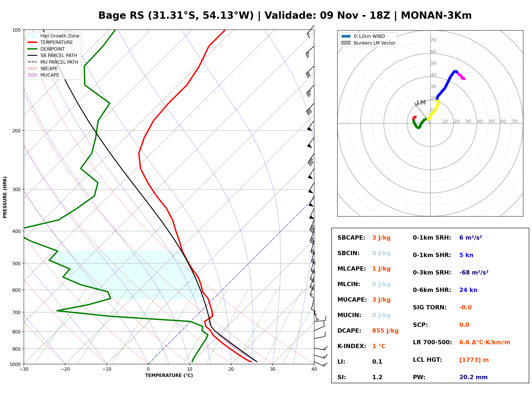Click the MUCAPE value 3 J/kg

tap(381, 300)
